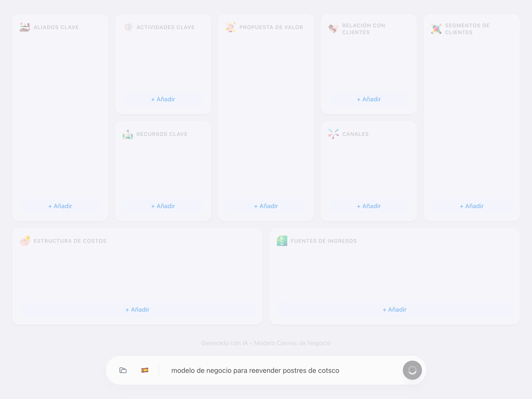Screen dimensions: 532x399
Task: Click the Segmentos de Clientes puzzle icon
Action: click(436, 28)
